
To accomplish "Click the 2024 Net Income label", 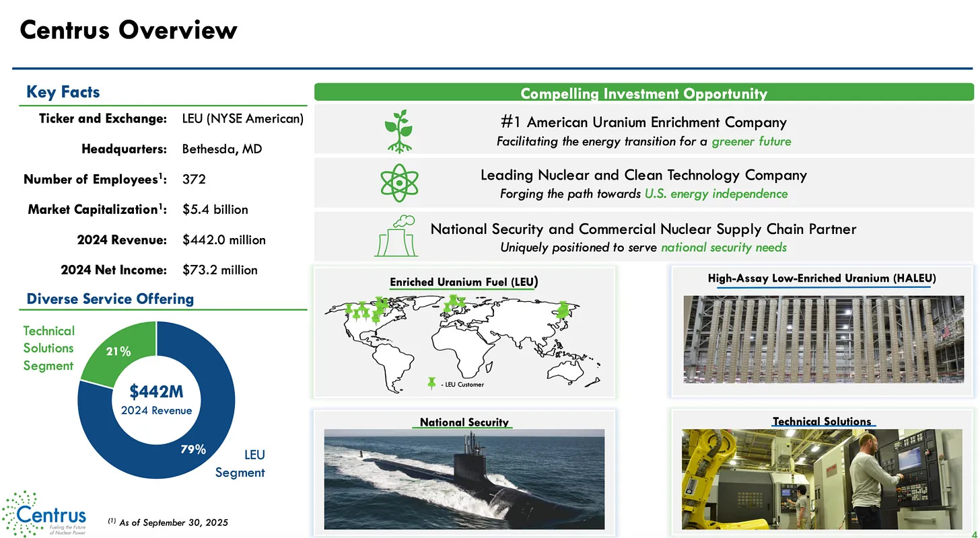I will click(113, 270).
